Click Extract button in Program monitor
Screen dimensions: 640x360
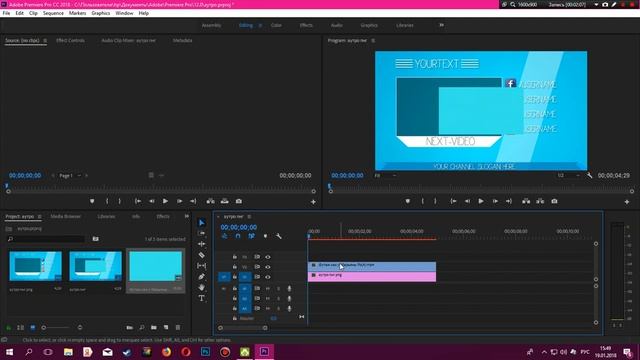540,201
